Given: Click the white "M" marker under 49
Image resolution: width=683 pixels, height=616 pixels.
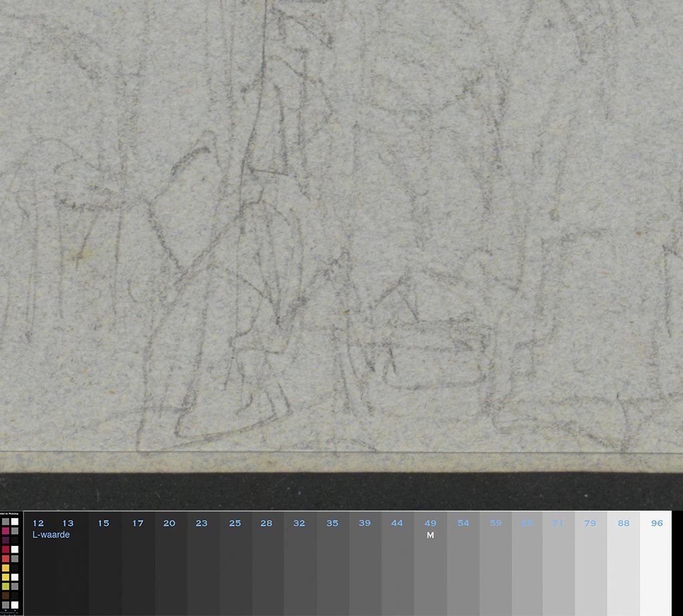Looking at the screenshot, I should pos(430,535).
